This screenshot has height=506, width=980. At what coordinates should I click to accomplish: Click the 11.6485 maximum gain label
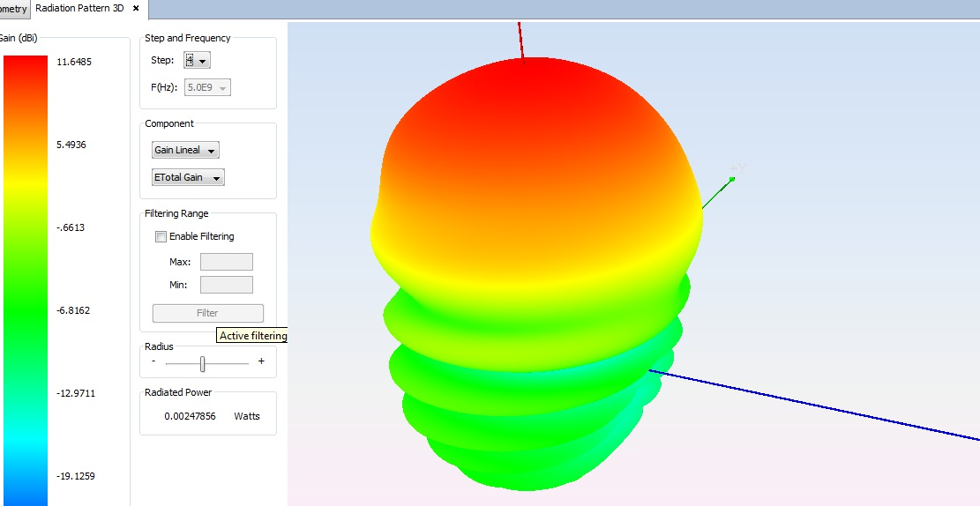click(x=74, y=62)
